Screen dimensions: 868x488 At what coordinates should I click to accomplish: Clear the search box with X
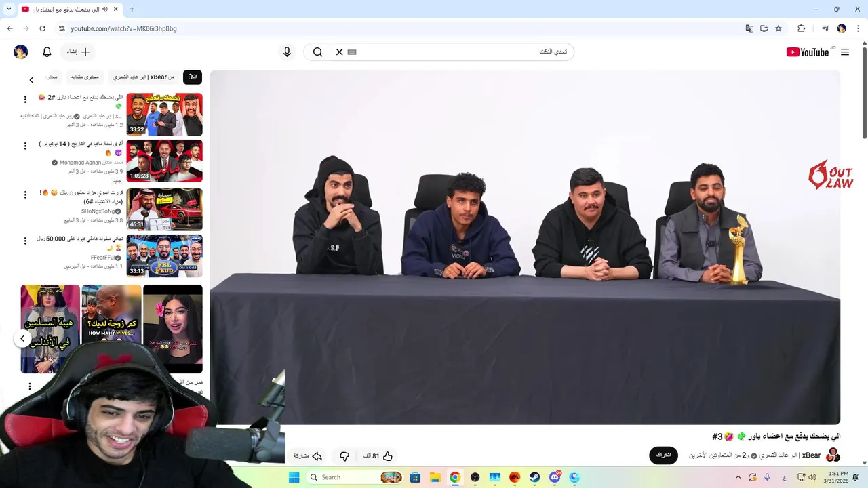[x=340, y=52]
